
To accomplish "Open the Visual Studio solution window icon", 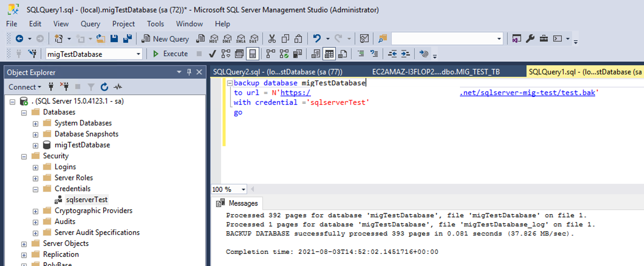I will tap(516, 39).
